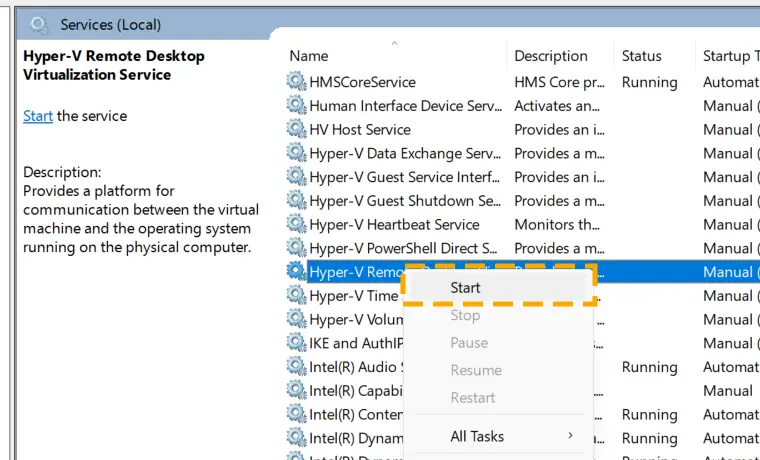Expand the All Tasks submenu arrow
This screenshot has width=760, height=460.
click(570, 436)
